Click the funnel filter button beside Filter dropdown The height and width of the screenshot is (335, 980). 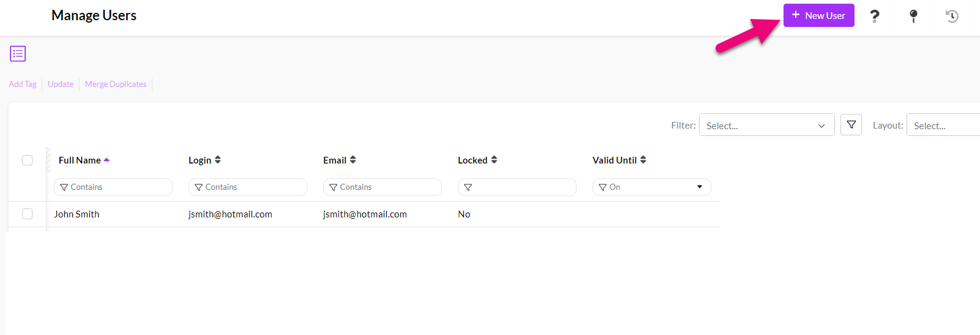click(x=851, y=125)
